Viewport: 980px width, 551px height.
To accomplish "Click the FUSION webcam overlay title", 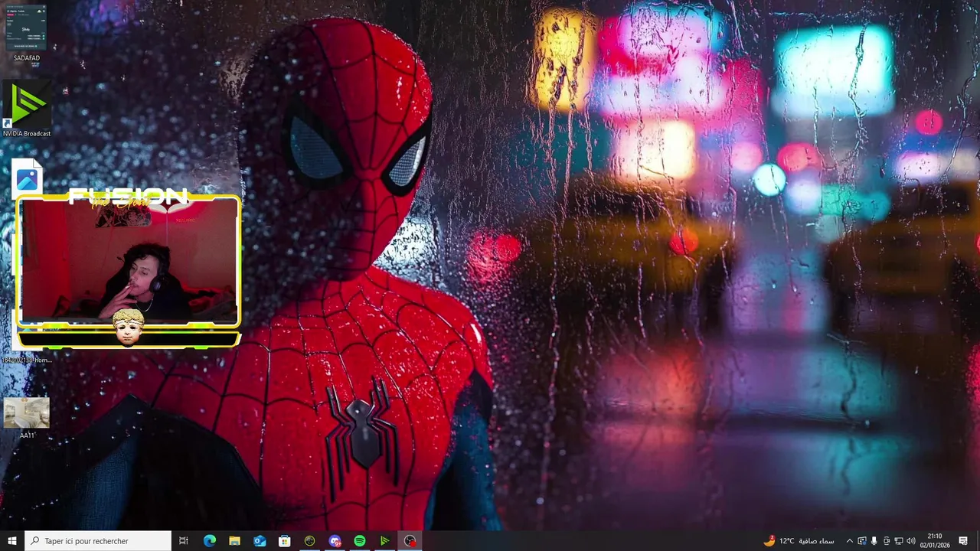I will pyautogui.click(x=128, y=197).
